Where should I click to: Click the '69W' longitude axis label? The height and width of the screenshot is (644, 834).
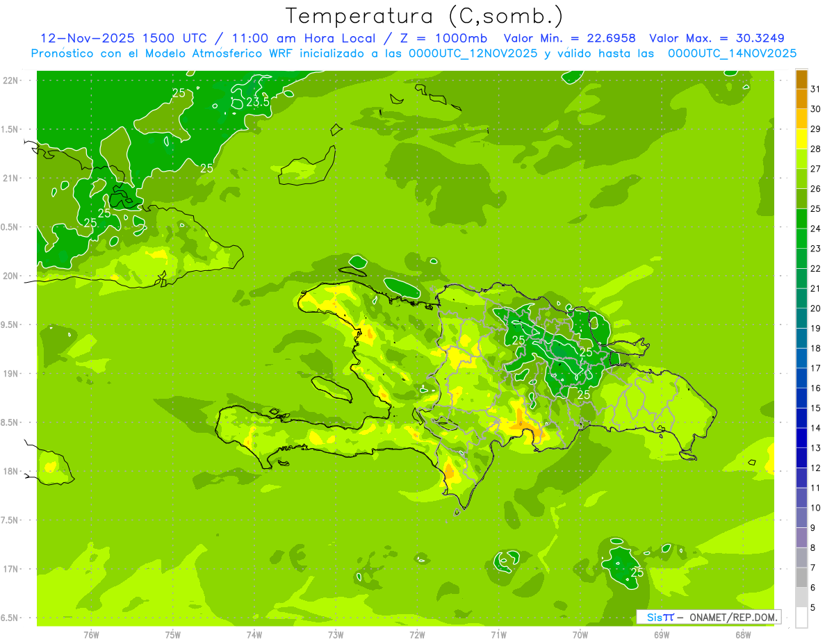(662, 634)
